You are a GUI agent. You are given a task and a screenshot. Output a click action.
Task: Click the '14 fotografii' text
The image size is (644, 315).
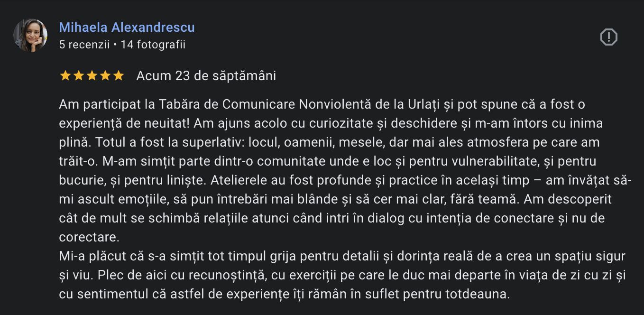pyautogui.click(x=153, y=45)
